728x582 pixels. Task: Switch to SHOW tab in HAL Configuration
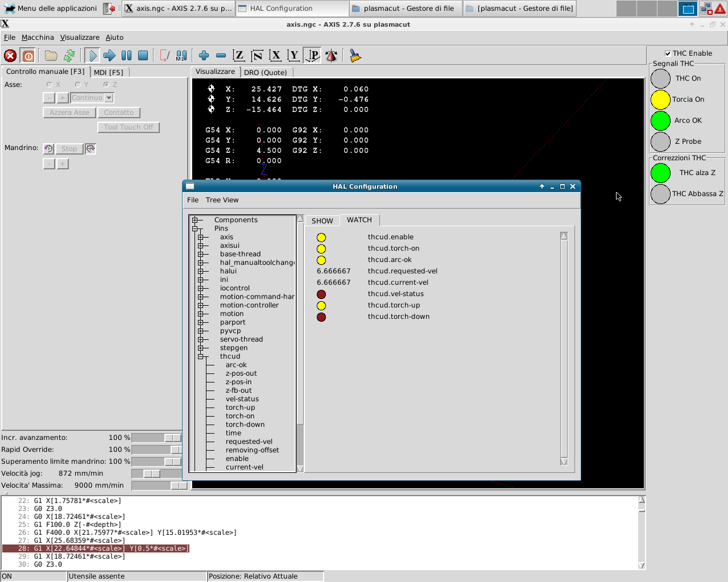(322, 221)
